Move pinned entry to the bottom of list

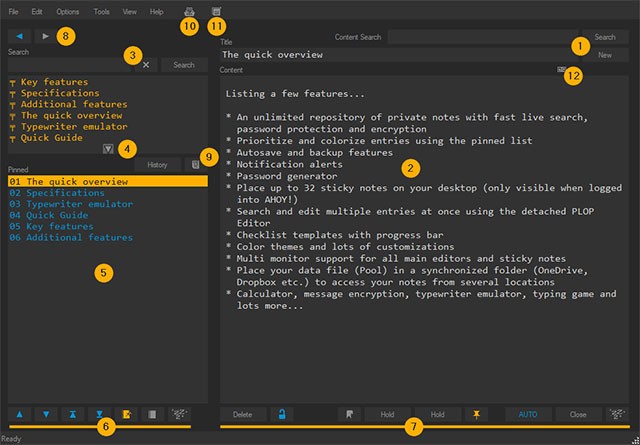[98, 413]
